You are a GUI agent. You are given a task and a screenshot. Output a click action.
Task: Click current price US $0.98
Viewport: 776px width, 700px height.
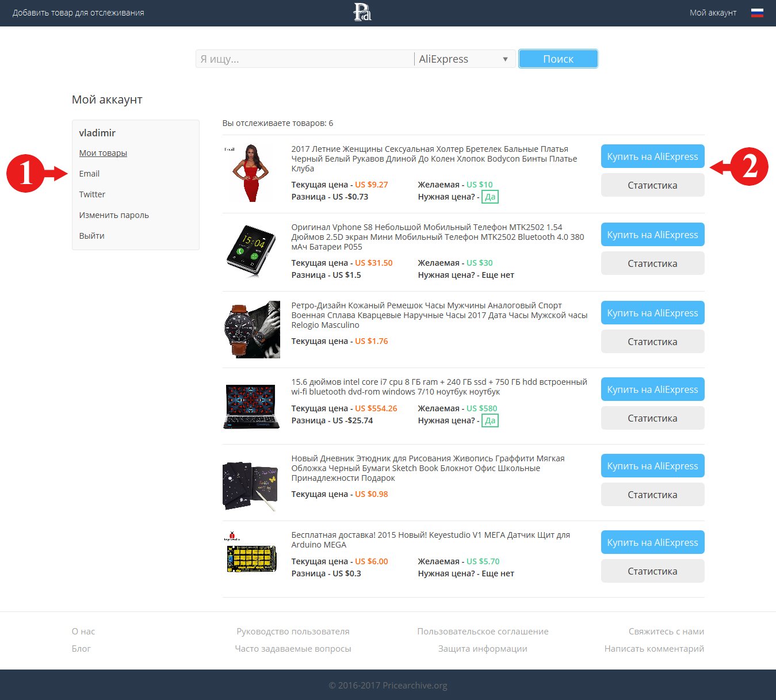372,494
